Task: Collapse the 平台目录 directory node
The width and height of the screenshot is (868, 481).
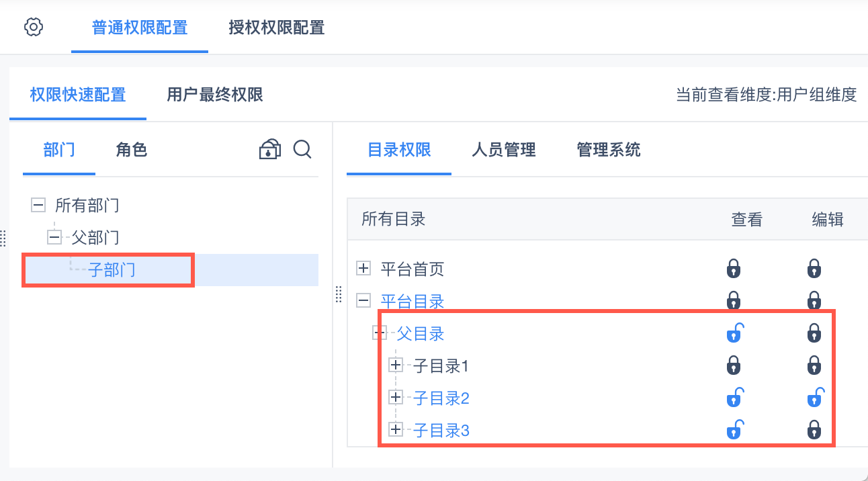Action: point(363,301)
